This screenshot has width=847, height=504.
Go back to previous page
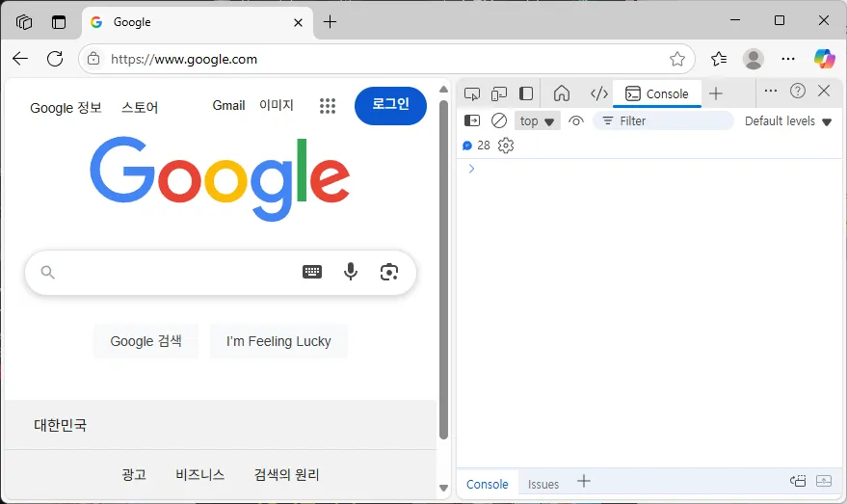(20, 59)
